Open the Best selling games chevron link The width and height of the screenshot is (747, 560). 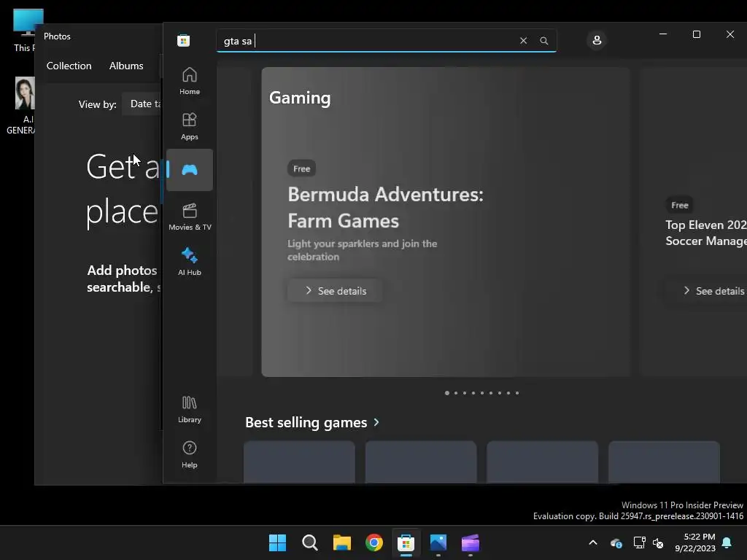(x=376, y=422)
